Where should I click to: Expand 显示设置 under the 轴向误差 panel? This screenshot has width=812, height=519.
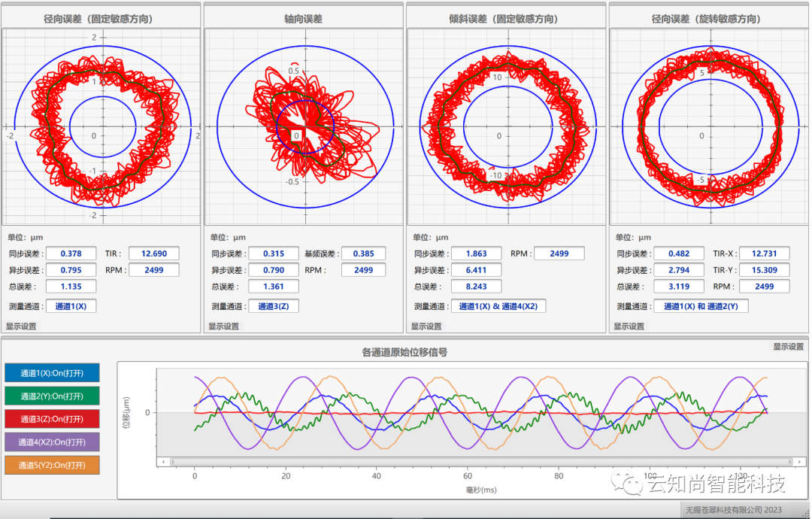coord(223,326)
